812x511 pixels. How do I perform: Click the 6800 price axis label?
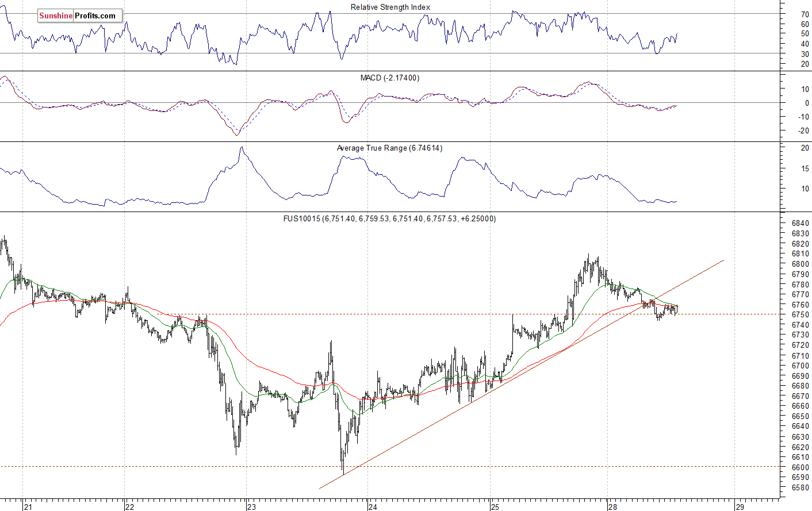pyautogui.click(x=800, y=264)
